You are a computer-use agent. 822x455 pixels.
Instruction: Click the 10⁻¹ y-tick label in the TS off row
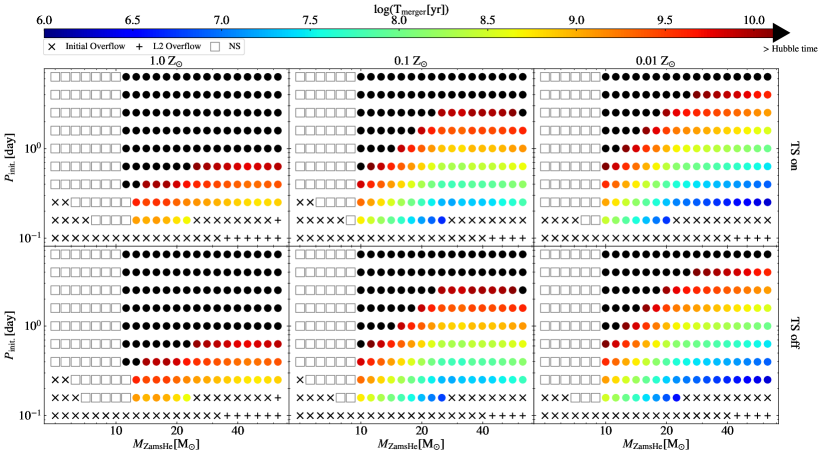point(29,415)
